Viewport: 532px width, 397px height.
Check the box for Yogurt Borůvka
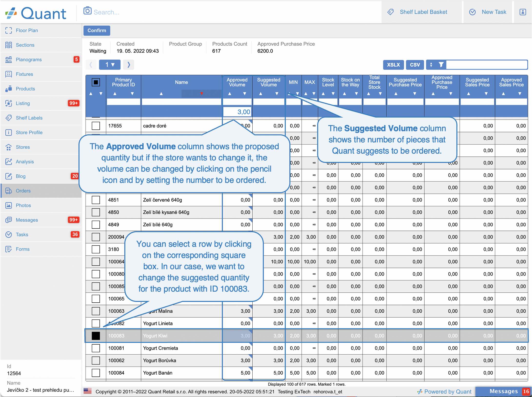click(96, 360)
